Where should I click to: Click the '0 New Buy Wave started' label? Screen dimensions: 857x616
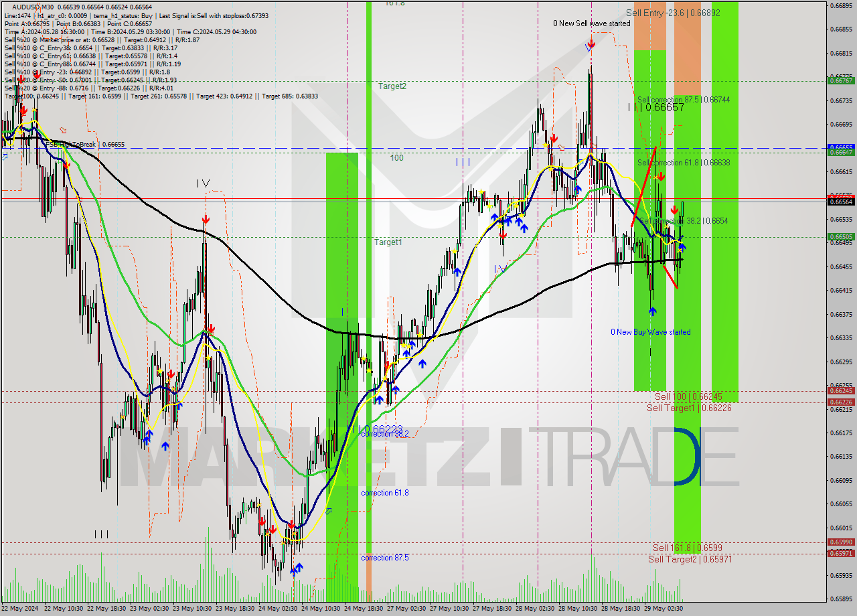[x=650, y=332]
